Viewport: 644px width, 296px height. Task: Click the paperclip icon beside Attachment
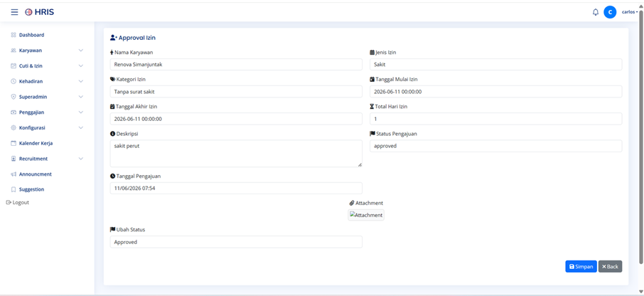352,203
